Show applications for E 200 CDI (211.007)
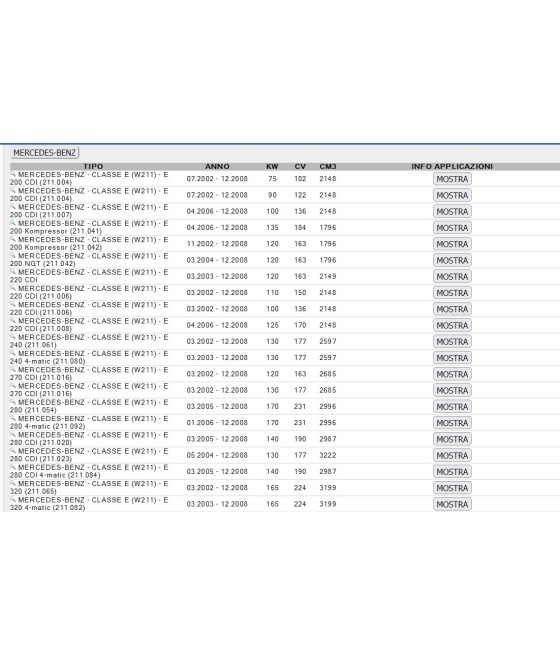The width and height of the screenshot is (560, 655). (452, 211)
